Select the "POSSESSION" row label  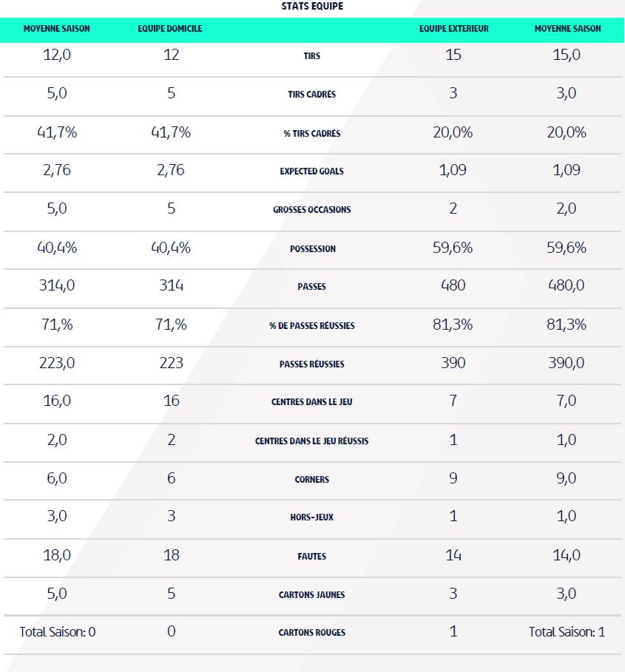pos(312,249)
